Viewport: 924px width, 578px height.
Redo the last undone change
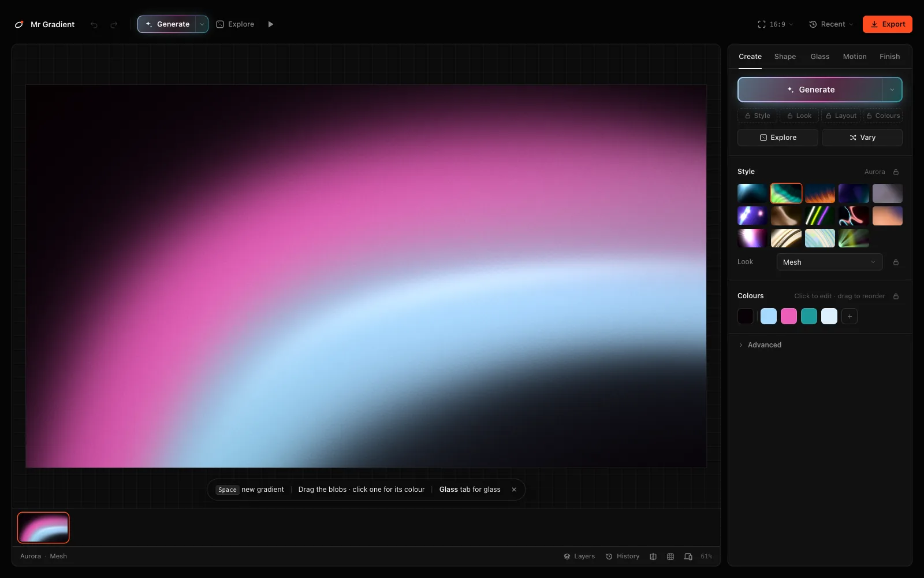click(x=114, y=24)
